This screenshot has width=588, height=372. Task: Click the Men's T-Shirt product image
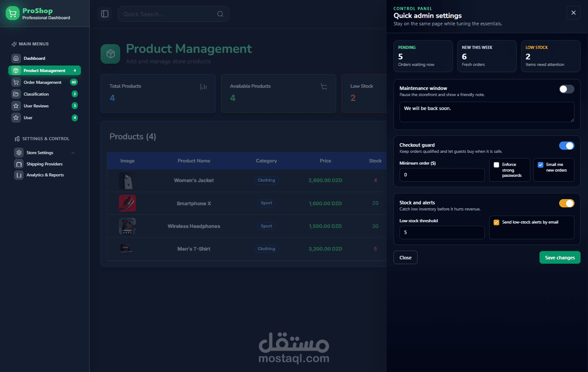pyautogui.click(x=127, y=249)
